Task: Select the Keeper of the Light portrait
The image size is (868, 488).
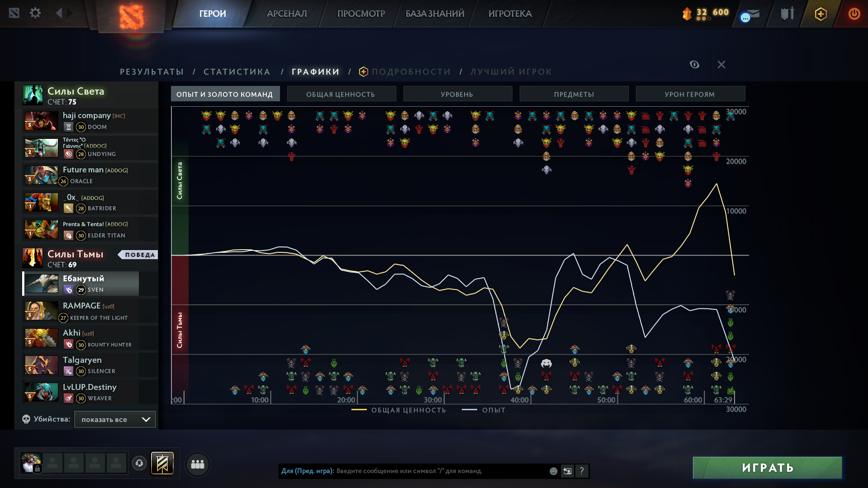Action: [41, 311]
